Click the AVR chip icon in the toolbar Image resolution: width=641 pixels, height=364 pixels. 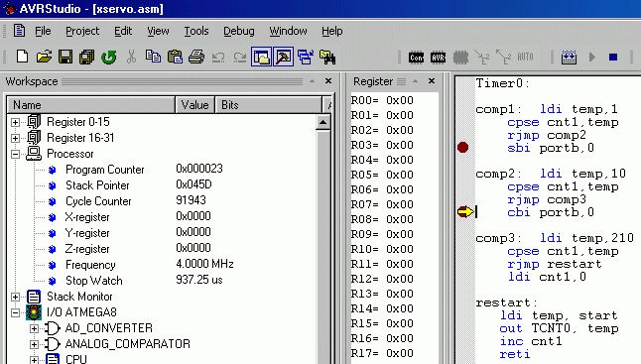click(438, 58)
